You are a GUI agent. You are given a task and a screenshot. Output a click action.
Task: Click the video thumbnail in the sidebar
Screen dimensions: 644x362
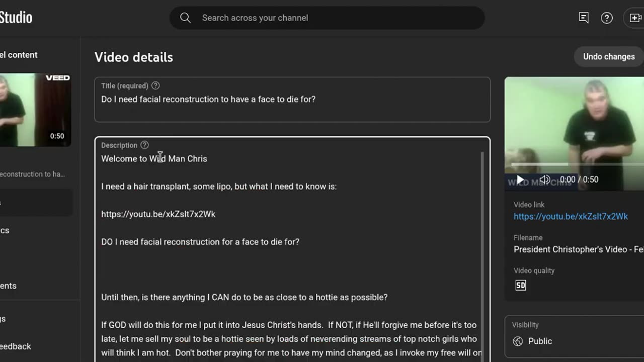tap(35, 110)
